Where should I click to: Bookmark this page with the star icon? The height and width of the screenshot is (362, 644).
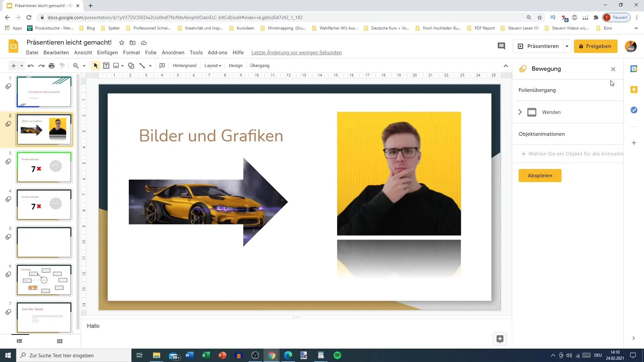tap(540, 17)
